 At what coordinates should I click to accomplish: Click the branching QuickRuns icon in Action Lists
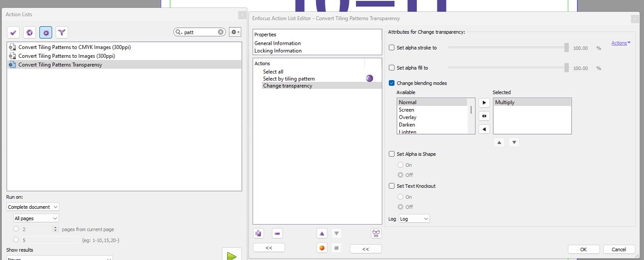(x=62, y=32)
